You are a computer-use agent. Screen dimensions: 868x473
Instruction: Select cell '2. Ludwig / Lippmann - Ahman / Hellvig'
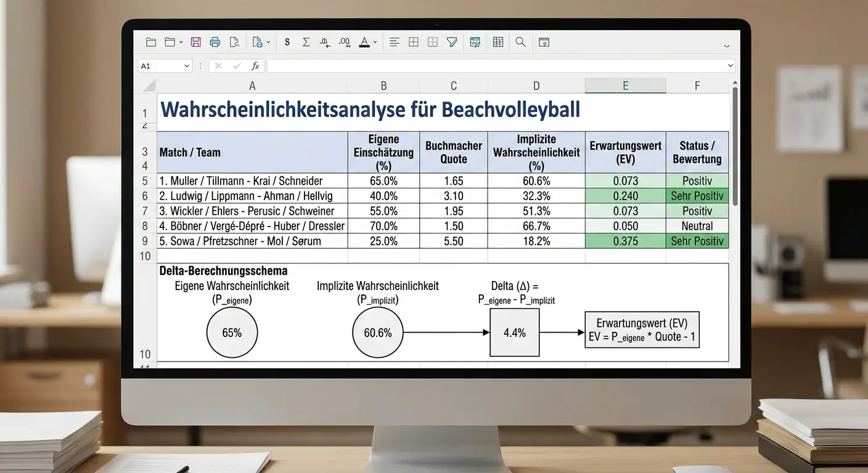pos(252,196)
